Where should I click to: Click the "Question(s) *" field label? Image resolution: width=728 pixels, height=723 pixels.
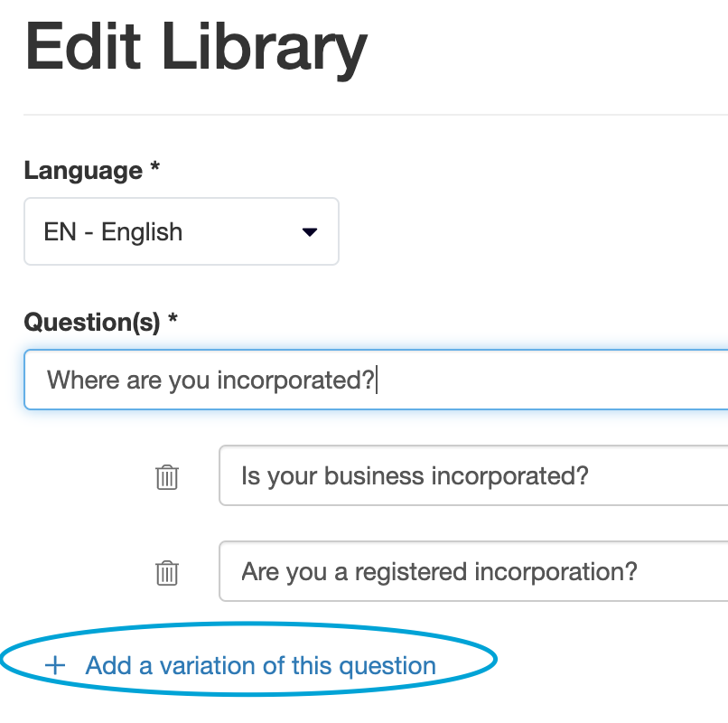point(100,322)
